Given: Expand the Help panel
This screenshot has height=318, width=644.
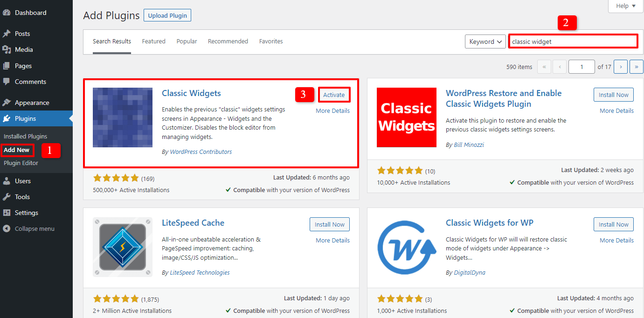Looking at the screenshot, I should tap(625, 6).
